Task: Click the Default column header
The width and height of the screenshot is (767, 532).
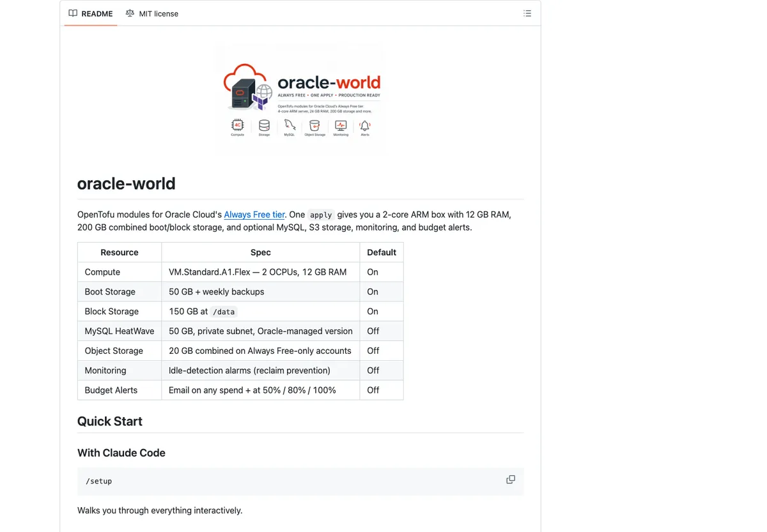Action: click(382, 252)
